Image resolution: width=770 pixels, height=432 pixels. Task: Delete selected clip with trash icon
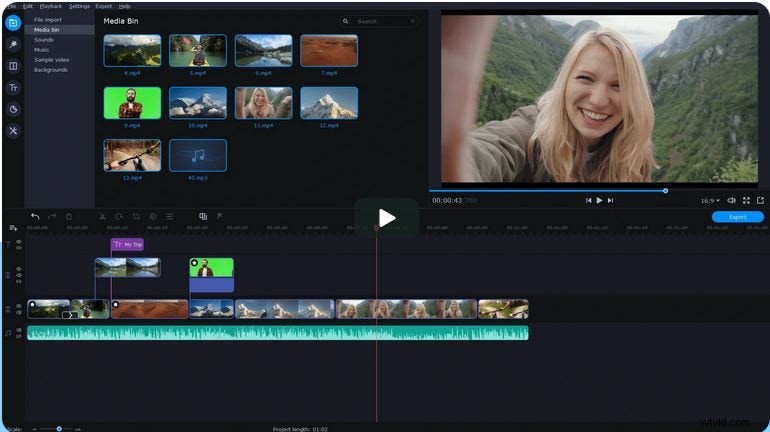(69, 216)
